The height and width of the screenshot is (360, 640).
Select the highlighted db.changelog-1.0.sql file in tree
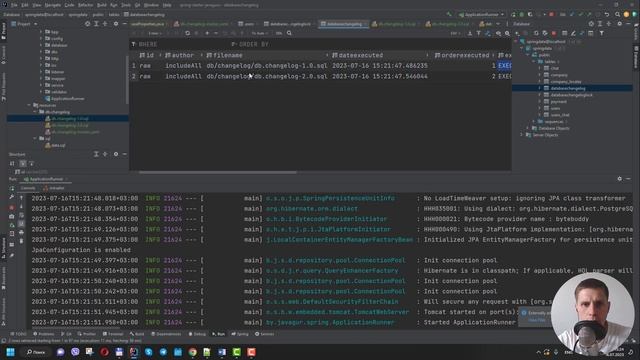point(67,119)
